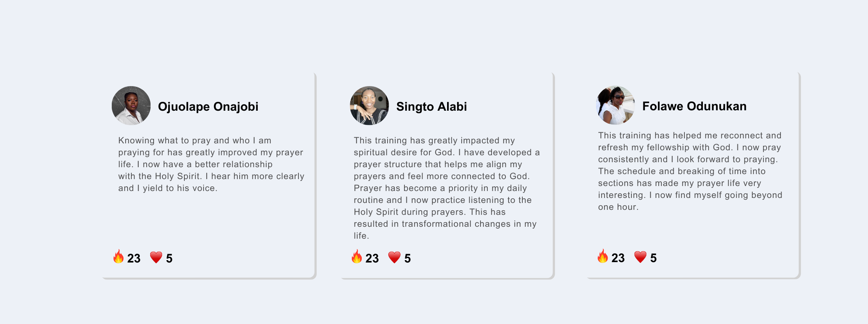868x324 pixels.
Task: Click the heart count 5 on Singto's card
Action: point(407,258)
